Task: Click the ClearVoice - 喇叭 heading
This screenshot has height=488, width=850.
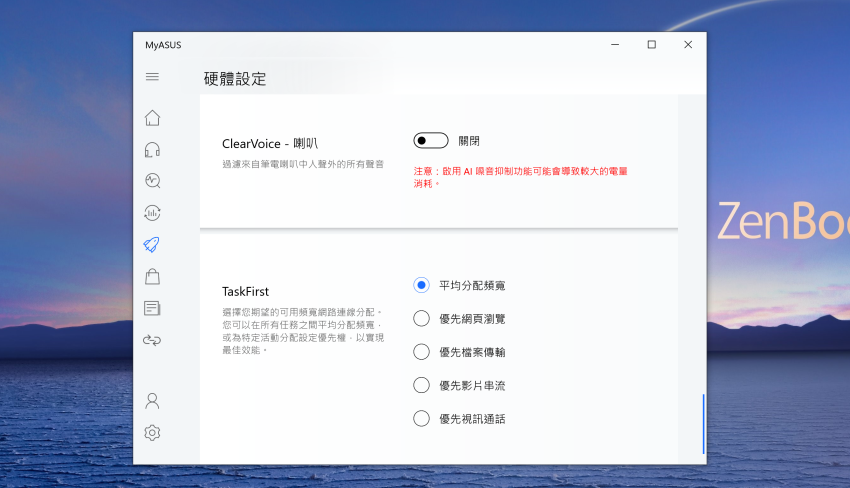Action: pyautogui.click(x=270, y=144)
